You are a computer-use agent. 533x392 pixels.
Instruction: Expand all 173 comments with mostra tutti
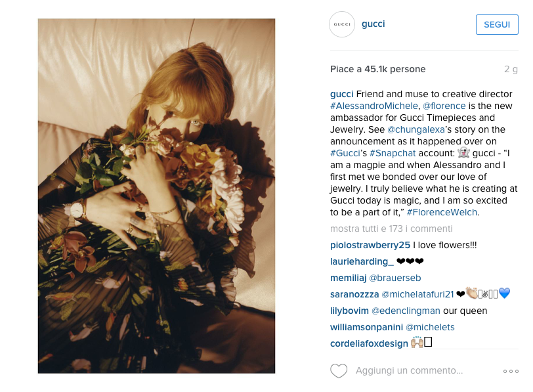coord(391,229)
